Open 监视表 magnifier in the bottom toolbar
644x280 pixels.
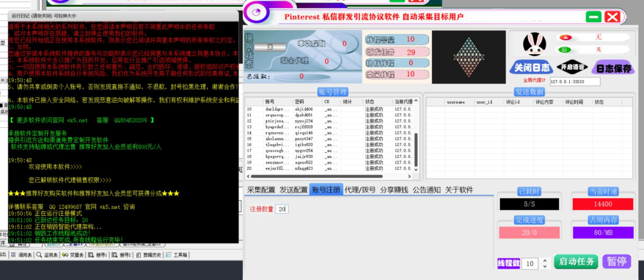click(47, 255)
